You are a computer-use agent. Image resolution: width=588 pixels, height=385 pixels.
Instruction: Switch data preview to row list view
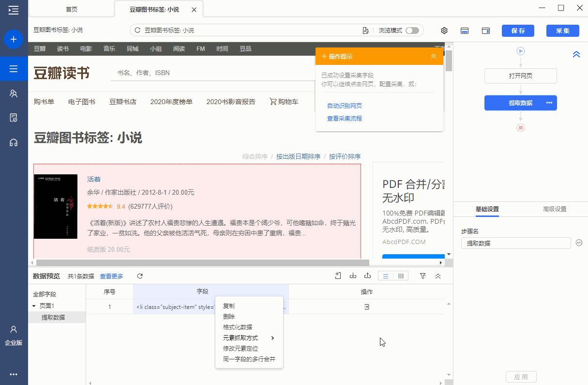coord(386,276)
